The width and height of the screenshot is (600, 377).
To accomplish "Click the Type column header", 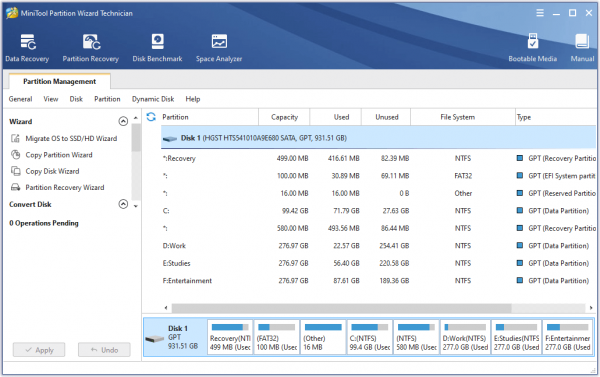I will tap(556, 117).
